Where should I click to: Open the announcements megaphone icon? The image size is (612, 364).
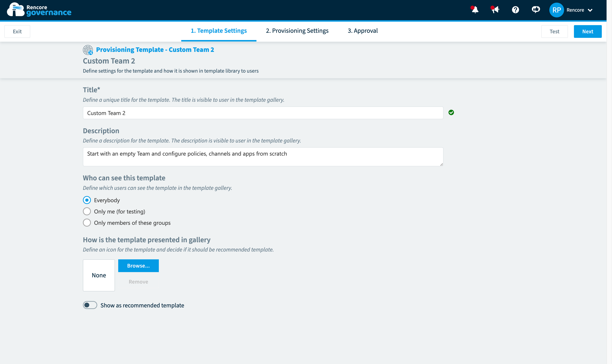[x=495, y=10]
